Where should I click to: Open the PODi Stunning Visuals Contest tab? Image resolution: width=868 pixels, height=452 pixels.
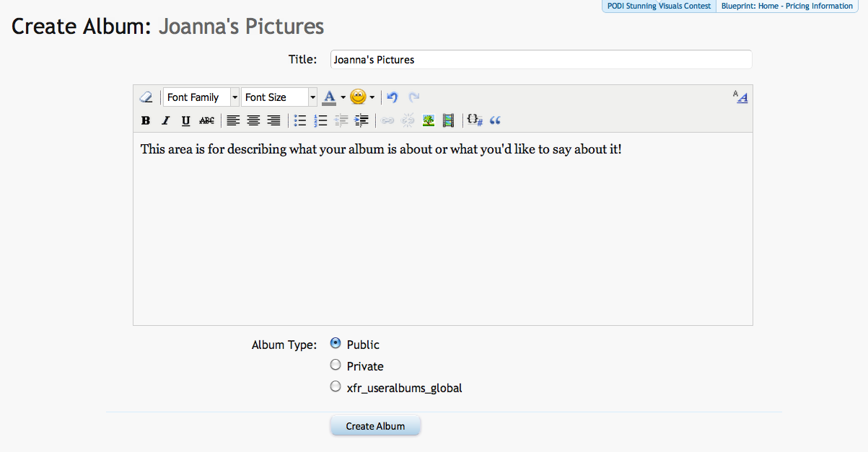coord(659,6)
